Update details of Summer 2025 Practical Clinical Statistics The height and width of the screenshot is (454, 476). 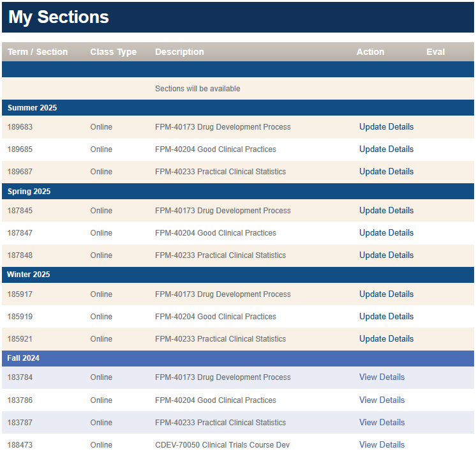pyautogui.click(x=386, y=172)
